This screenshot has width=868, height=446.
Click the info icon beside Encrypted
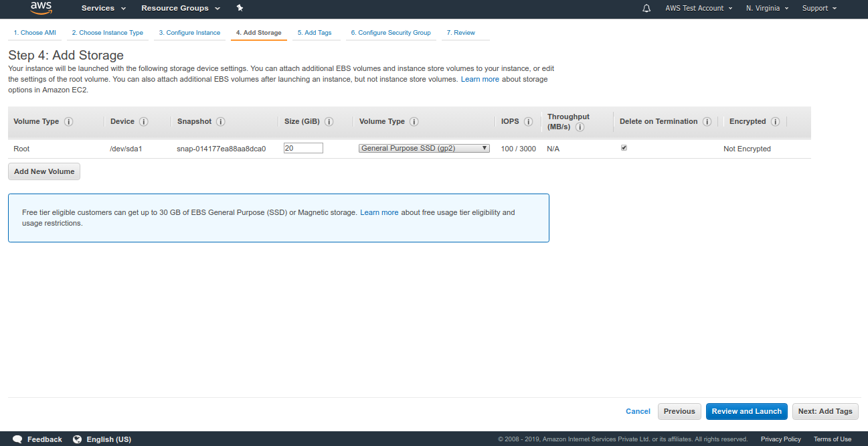coord(775,121)
